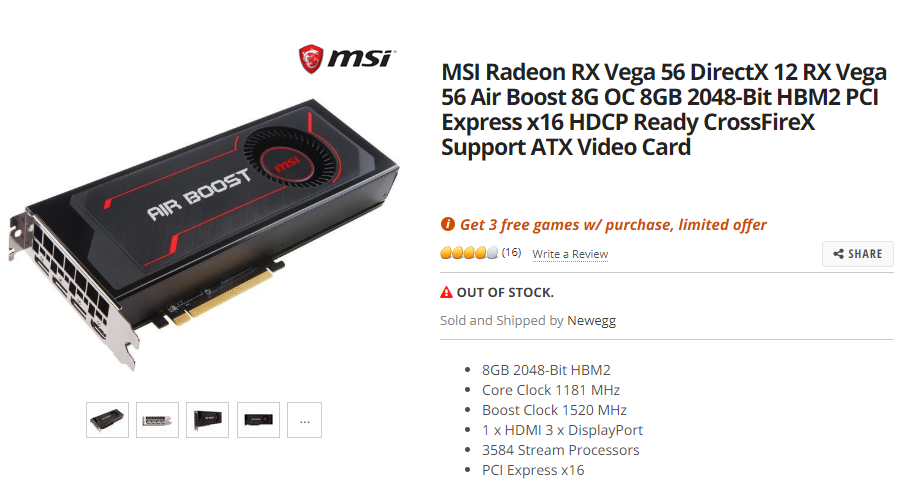The height and width of the screenshot is (492, 923).
Task: Expand more images with the ellipsis thumbnail
Action: (304, 420)
